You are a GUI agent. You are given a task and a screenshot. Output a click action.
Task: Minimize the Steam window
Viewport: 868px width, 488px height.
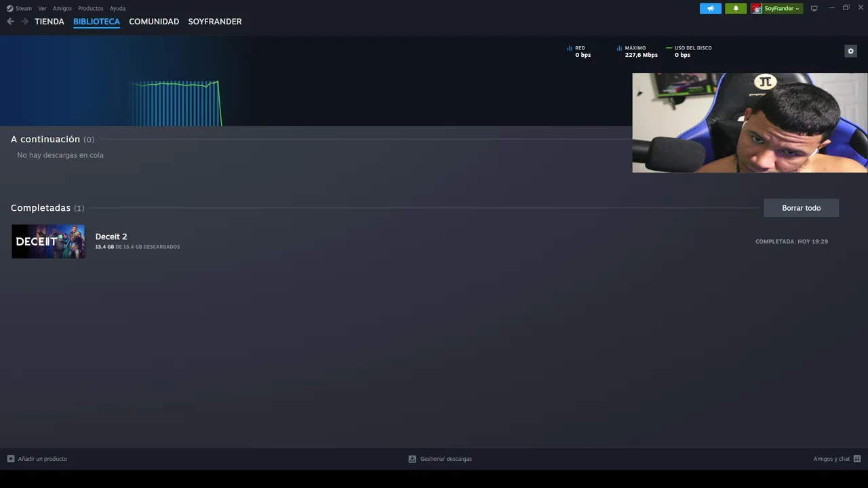coord(831,8)
